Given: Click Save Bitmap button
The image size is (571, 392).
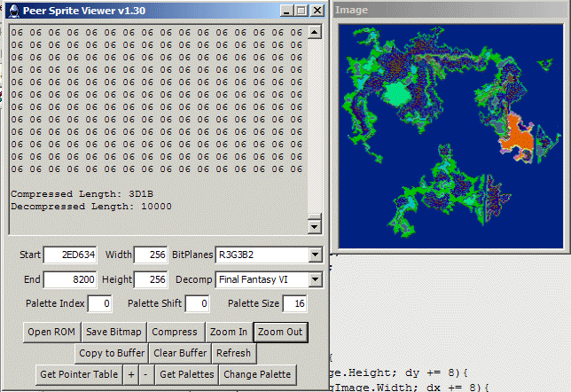Looking at the screenshot, I should click(113, 332).
